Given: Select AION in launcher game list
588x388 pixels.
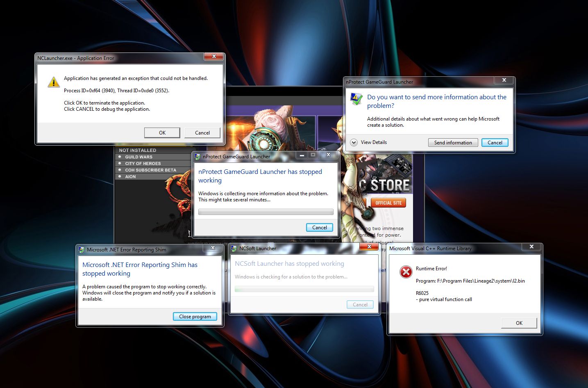Looking at the screenshot, I should coord(130,177).
